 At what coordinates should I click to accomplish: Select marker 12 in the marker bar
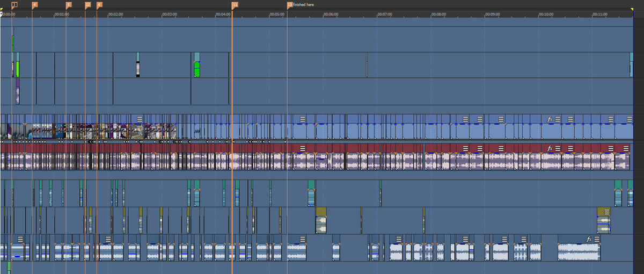click(x=88, y=4)
